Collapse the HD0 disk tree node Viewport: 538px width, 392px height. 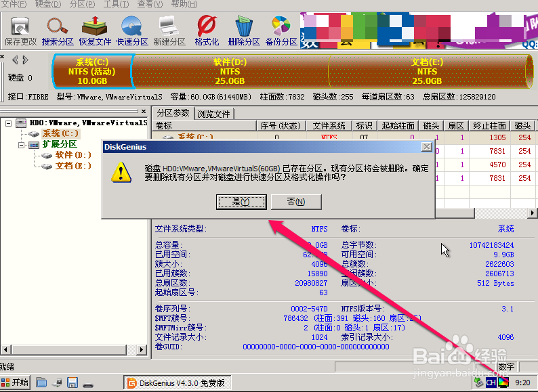click(x=8, y=123)
